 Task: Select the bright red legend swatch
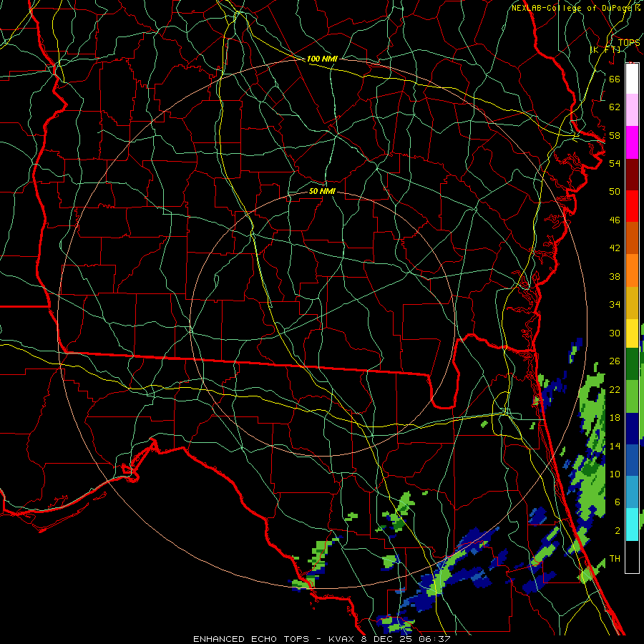(632, 206)
